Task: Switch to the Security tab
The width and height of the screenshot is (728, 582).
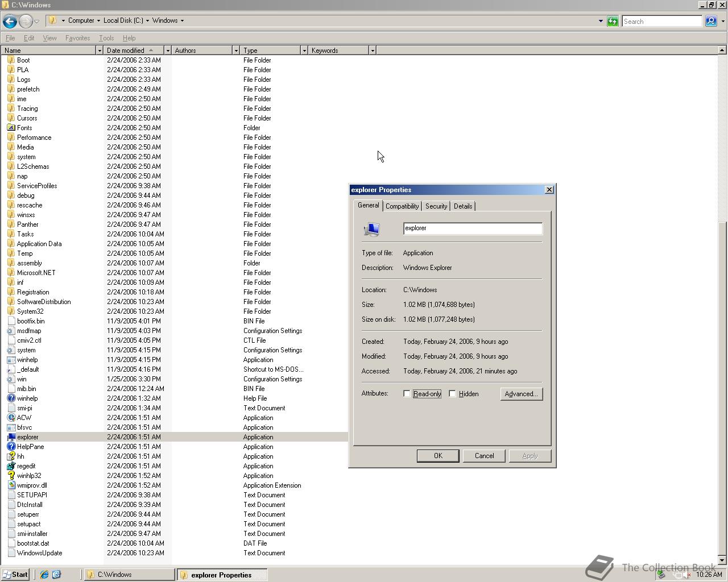Action: (x=436, y=206)
